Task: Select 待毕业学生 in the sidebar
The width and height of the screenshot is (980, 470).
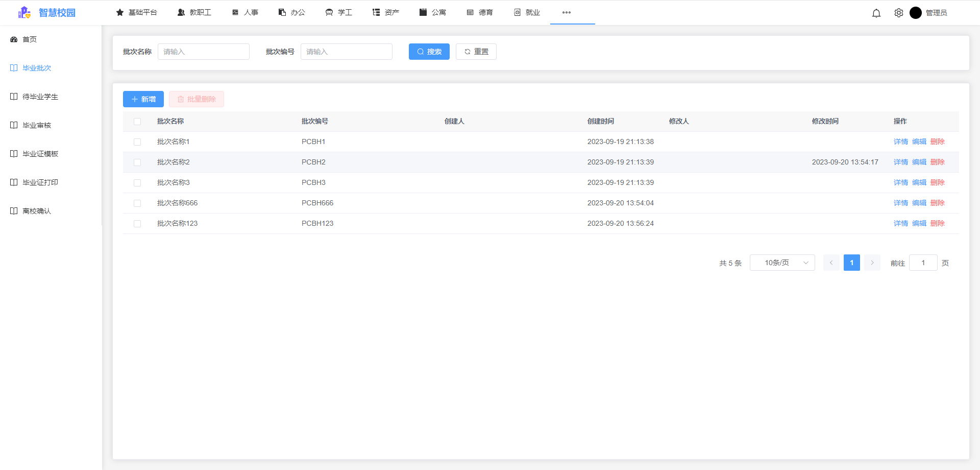Action: tap(40, 97)
